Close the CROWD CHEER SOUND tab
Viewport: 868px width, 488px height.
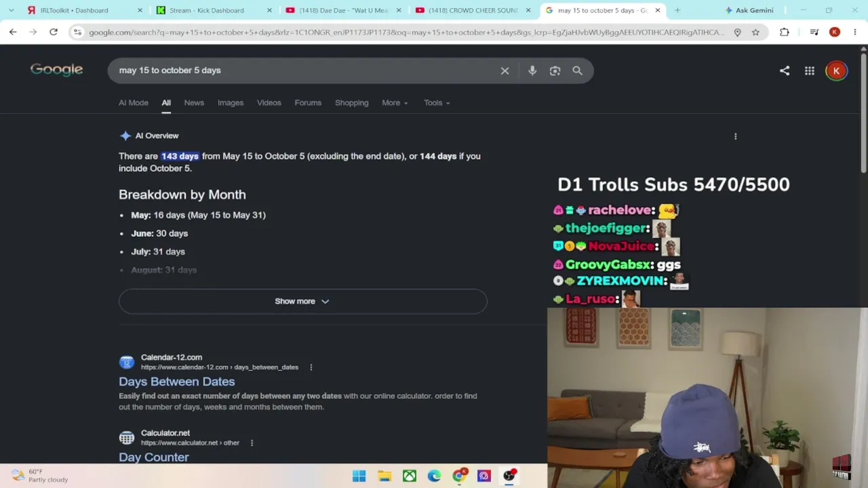point(528,10)
